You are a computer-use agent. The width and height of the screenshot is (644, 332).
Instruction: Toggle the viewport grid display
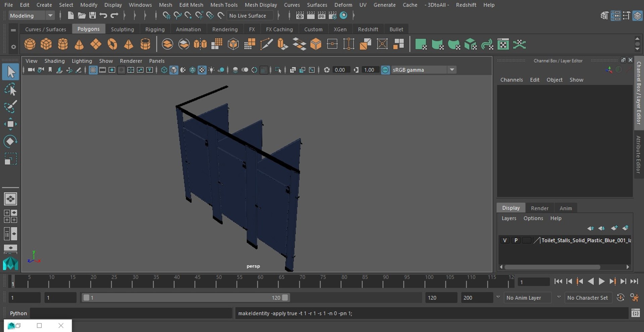tap(93, 70)
